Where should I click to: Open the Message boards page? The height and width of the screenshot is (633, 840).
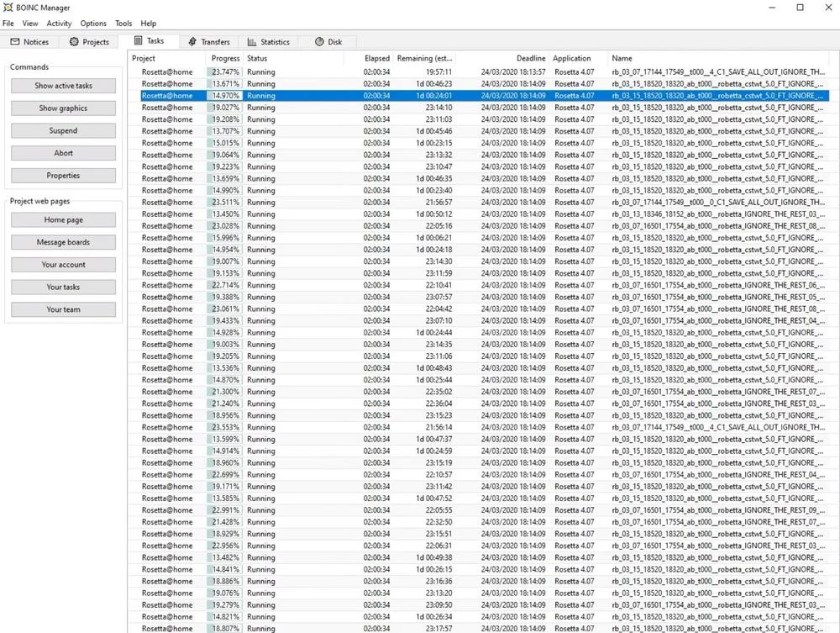tap(63, 242)
